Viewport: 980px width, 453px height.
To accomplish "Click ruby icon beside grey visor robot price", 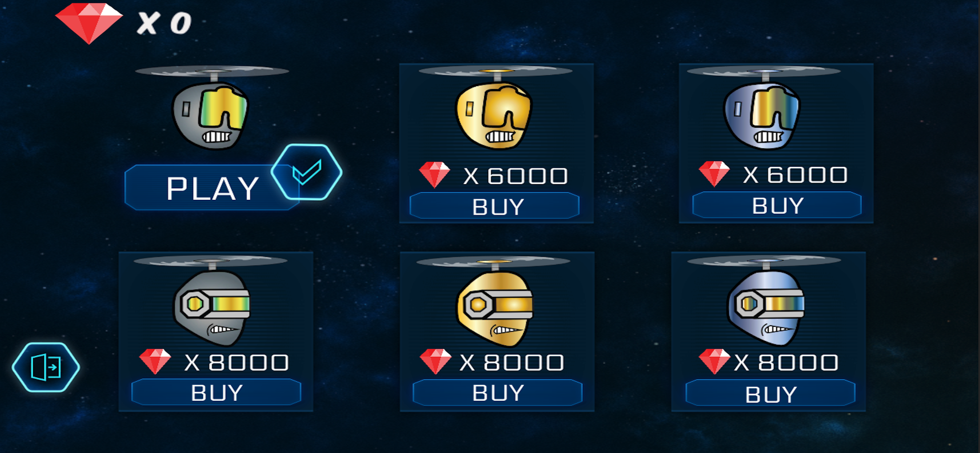I will [155, 361].
